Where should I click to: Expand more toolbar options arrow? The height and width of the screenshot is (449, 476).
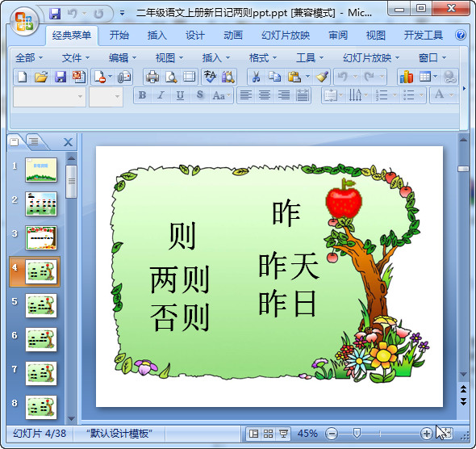tap(464, 88)
